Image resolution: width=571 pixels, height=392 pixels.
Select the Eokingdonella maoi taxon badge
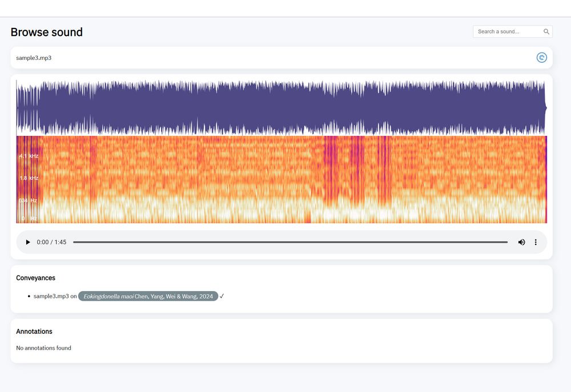(x=148, y=296)
